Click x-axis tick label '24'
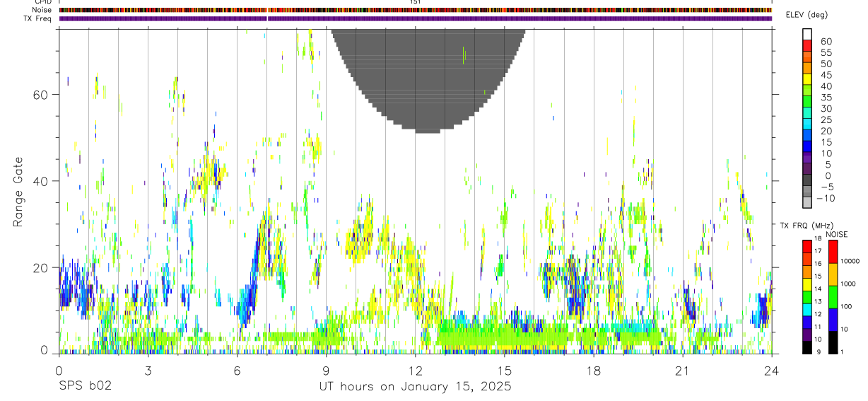The height and width of the screenshot is (401, 868). click(771, 371)
